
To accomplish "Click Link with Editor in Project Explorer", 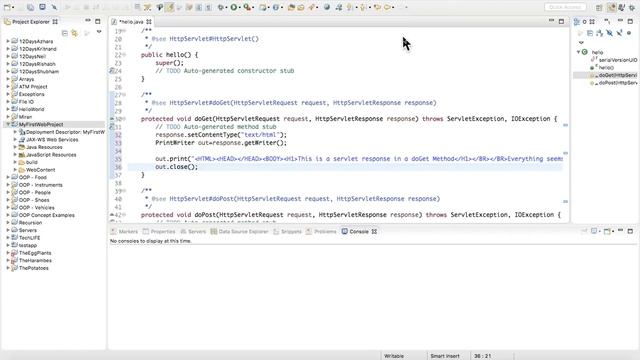I will click(x=74, y=33).
